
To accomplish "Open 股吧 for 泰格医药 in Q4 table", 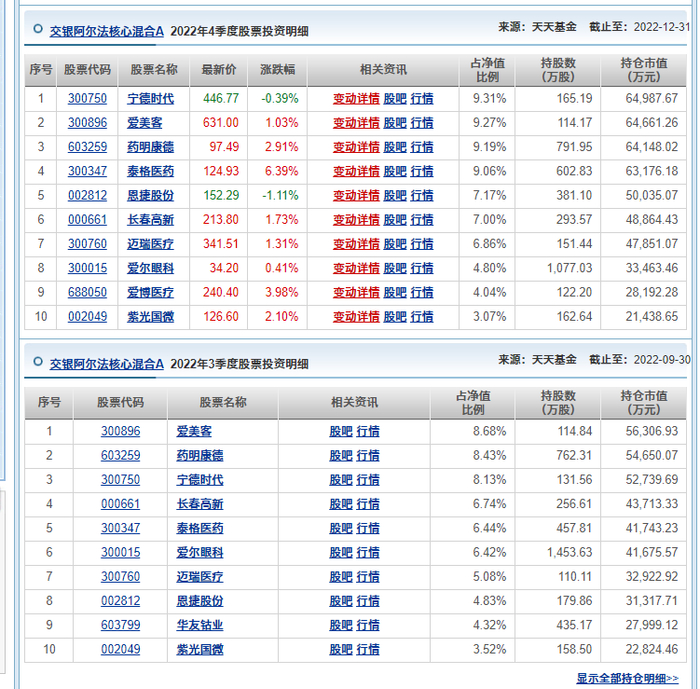I will [395, 171].
